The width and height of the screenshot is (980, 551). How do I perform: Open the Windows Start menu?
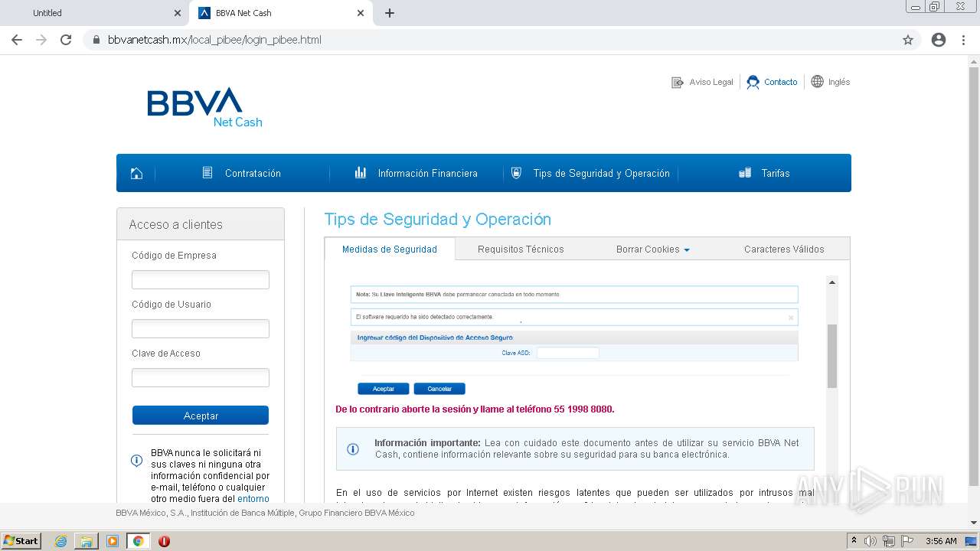(21, 540)
